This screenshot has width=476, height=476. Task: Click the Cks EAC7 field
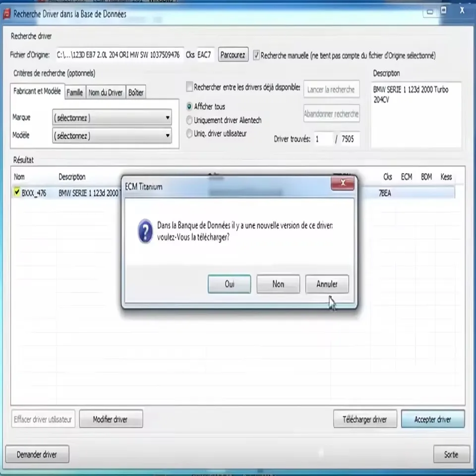[x=205, y=55]
